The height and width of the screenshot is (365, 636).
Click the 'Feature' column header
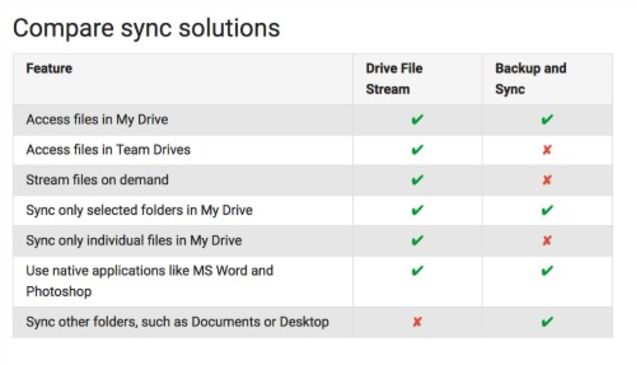(49, 68)
